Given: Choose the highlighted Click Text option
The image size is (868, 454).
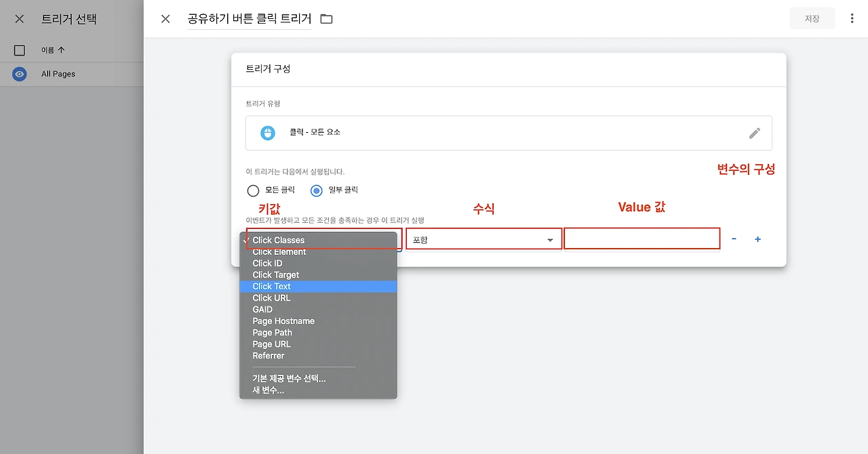Looking at the screenshot, I should point(318,287).
